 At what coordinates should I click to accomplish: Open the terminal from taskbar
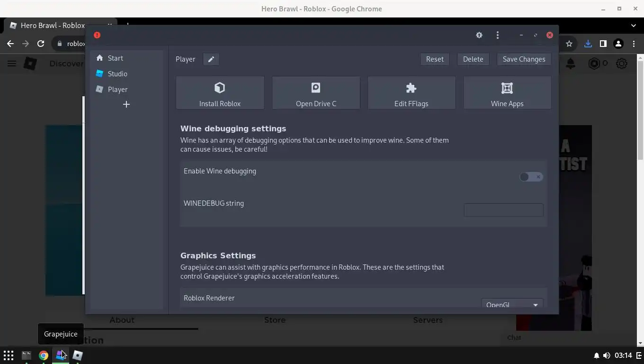26,355
